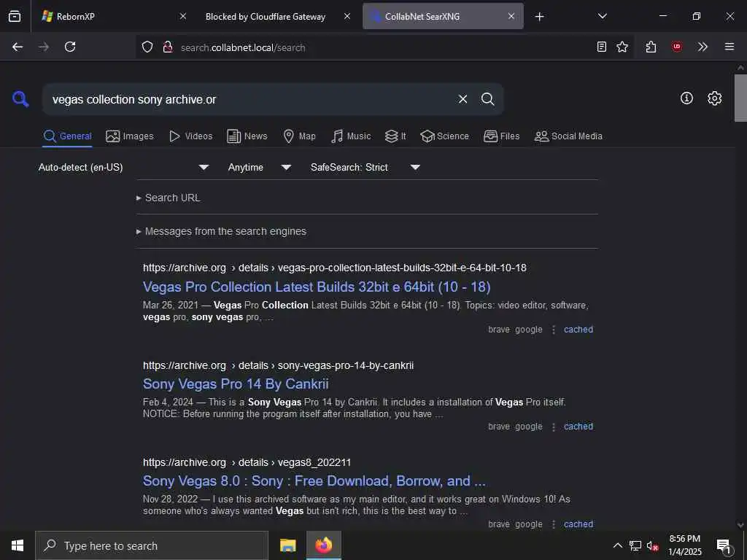This screenshot has height=560, width=747.
Task: Select the Music search category
Action: pos(351,136)
